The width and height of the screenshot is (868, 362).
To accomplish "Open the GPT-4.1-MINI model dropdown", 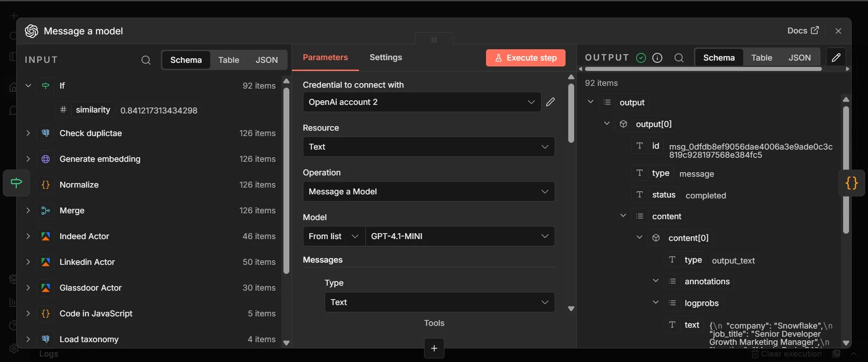I will coord(460,236).
